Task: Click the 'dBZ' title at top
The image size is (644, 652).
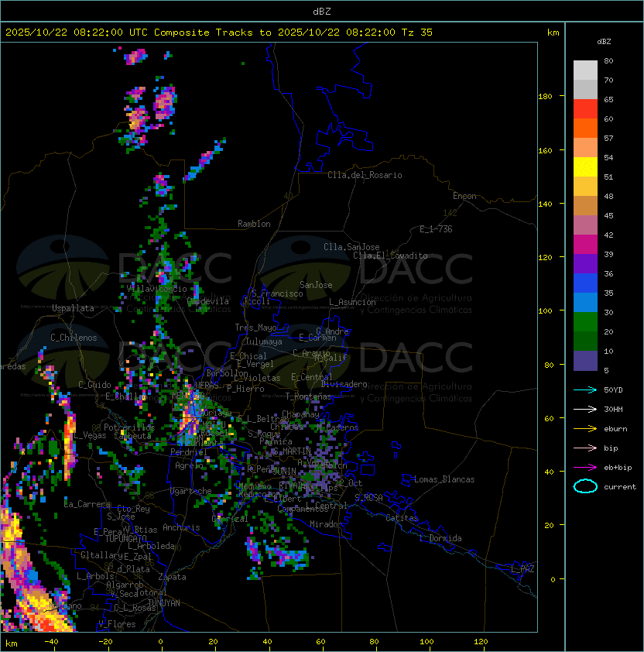Action: (x=322, y=11)
